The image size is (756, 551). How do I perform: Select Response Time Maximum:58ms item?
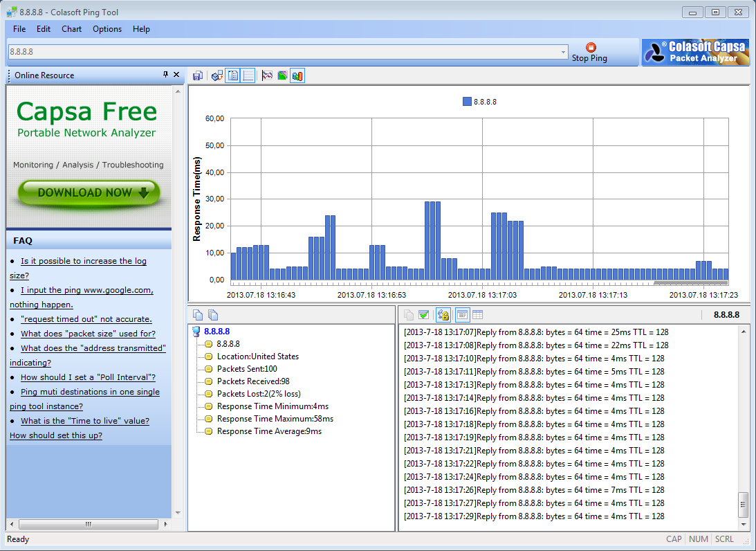pyautogui.click(x=275, y=419)
